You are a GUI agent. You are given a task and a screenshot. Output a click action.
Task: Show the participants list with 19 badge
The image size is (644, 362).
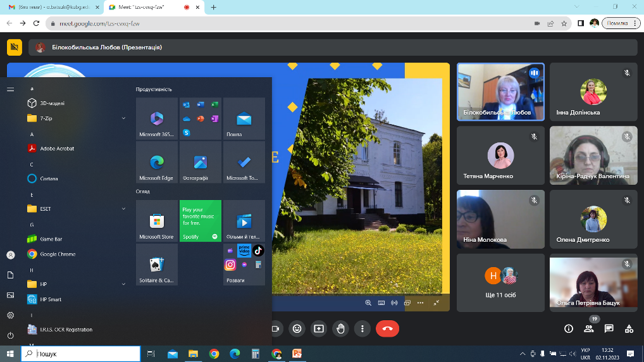589,328
